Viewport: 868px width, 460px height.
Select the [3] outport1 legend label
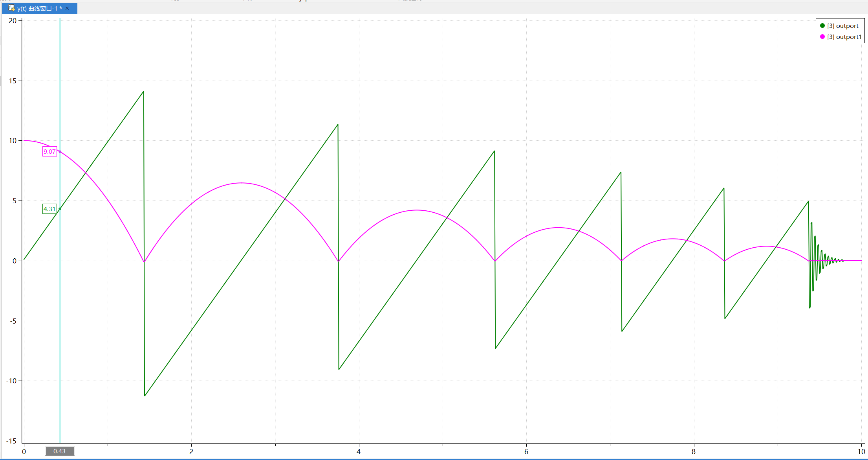(844, 37)
